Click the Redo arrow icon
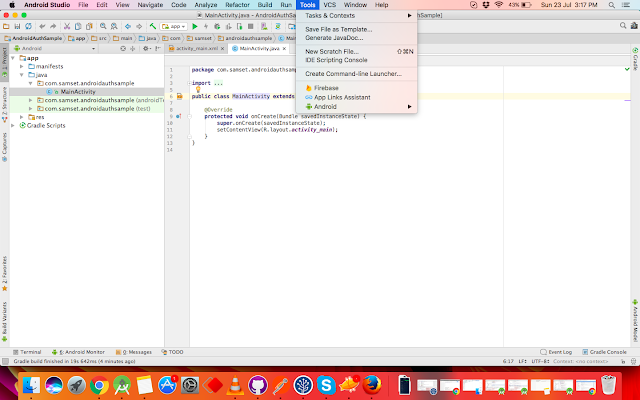Viewport: 640px width, 400px height. (53, 27)
